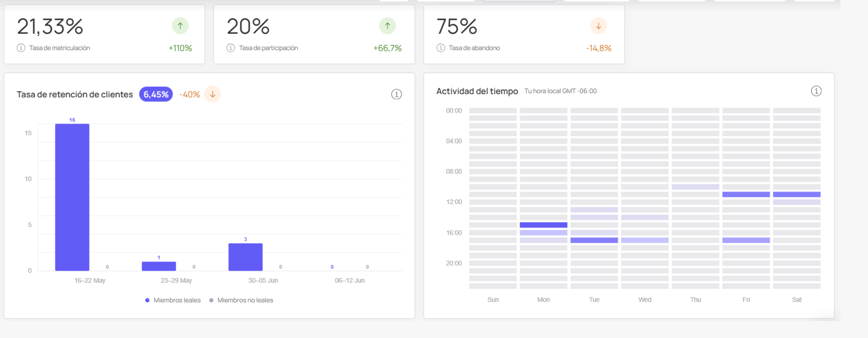Toggle Miembros leales legend series
Image resolution: width=868 pixels, height=338 pixels.
173,300
